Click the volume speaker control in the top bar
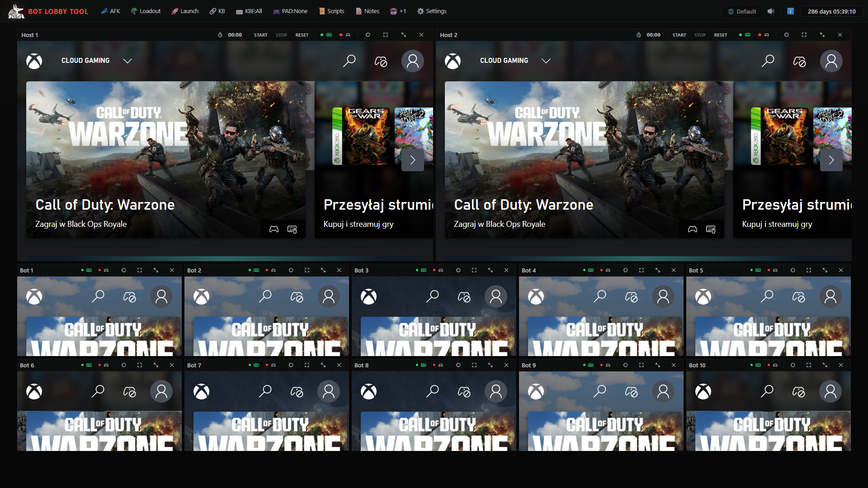868x488 pixels. click(772, 11)
